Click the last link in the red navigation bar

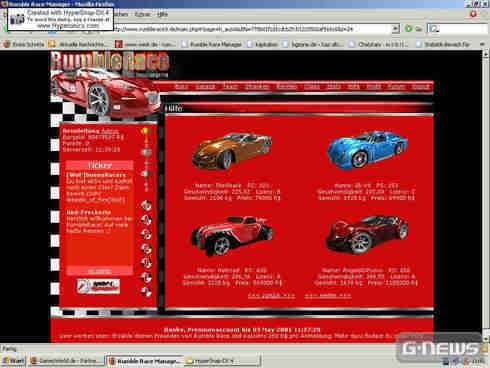click(x=420, y=87)
